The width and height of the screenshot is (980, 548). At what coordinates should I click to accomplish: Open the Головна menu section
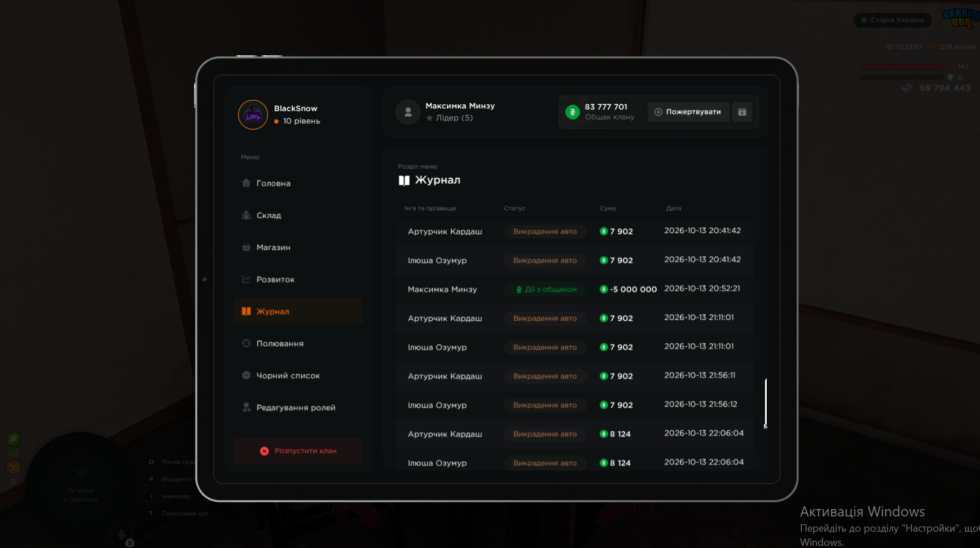tap(298, 183)
